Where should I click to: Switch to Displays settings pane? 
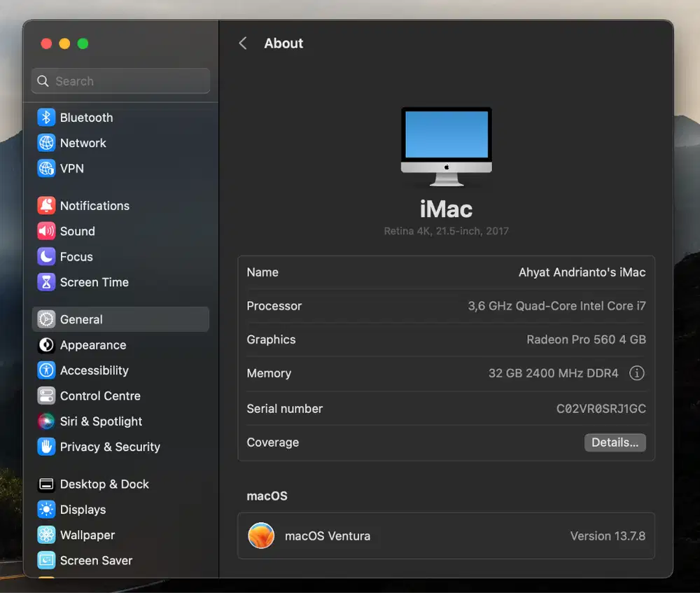click(x=83, y=510)
